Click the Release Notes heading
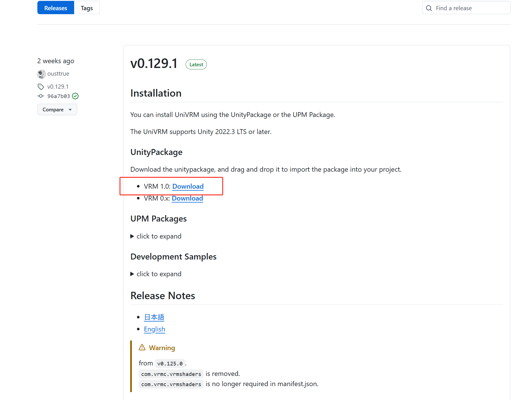 pyautogui.click(x=163, y=296)
